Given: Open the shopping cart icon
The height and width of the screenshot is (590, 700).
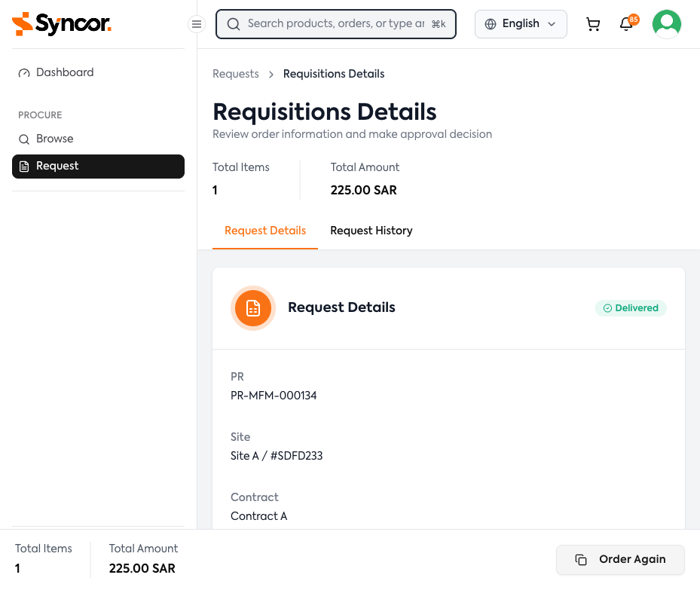Looking at the screenshot, I should [x=593, y=24].
